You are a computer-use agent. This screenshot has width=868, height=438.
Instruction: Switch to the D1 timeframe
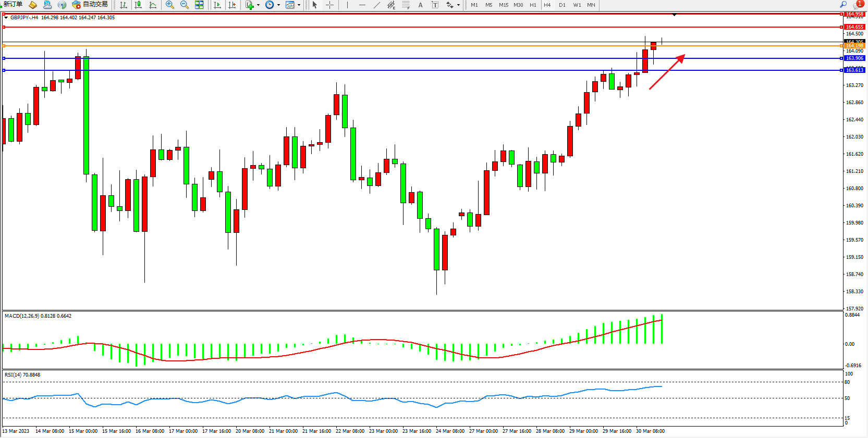(562, 5)
